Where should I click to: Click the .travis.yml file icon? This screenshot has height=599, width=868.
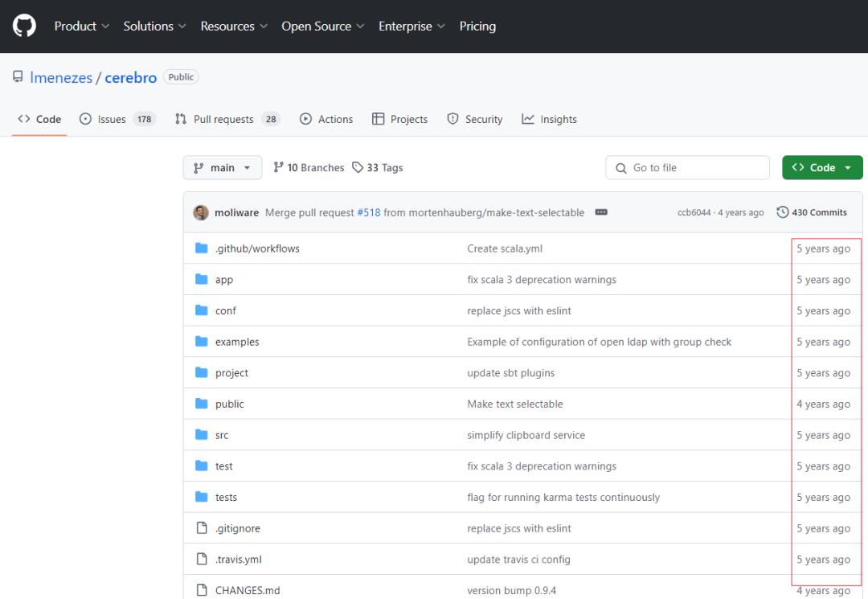202,559
